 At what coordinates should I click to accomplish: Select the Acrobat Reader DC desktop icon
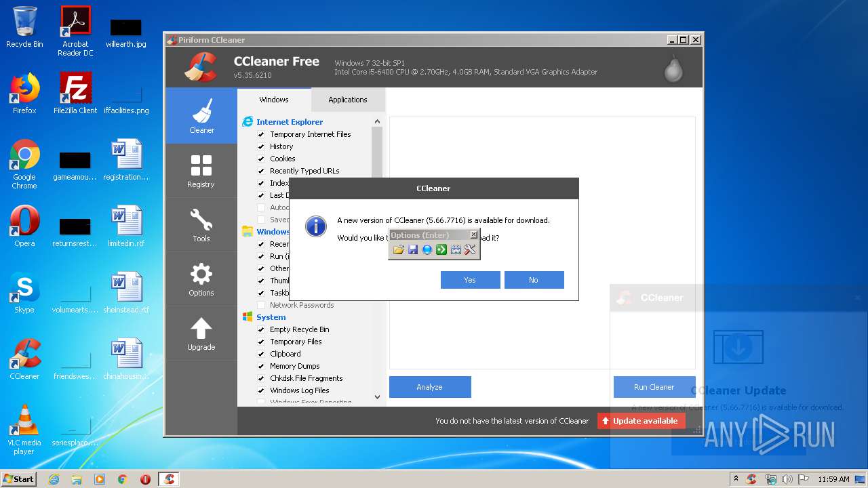coord(75,30)
